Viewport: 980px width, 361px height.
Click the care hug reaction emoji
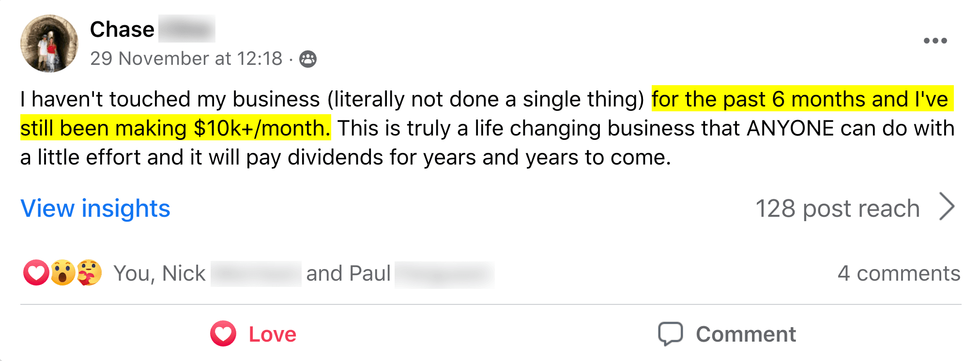[x=90, y=273]
